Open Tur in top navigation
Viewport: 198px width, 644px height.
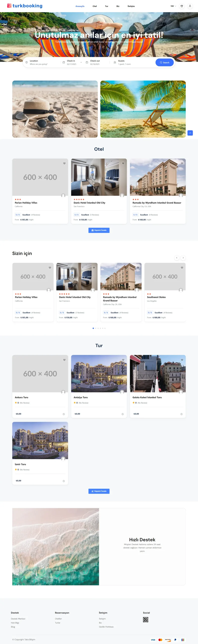[107, 6]
